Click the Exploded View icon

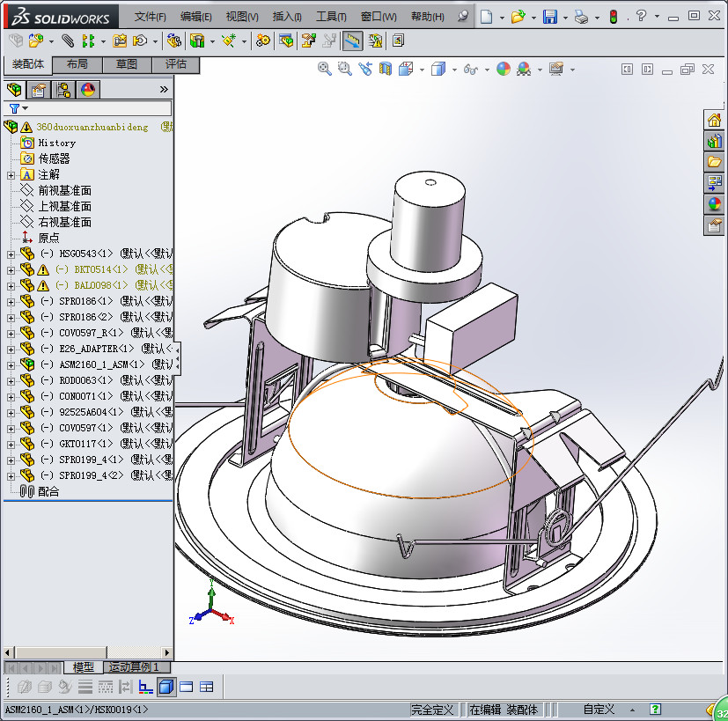click(308, 40)
